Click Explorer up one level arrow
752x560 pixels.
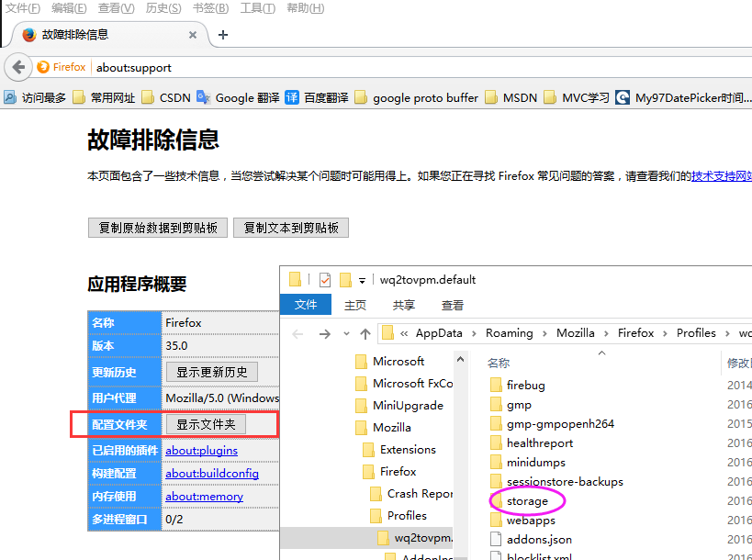click(365, 333)
